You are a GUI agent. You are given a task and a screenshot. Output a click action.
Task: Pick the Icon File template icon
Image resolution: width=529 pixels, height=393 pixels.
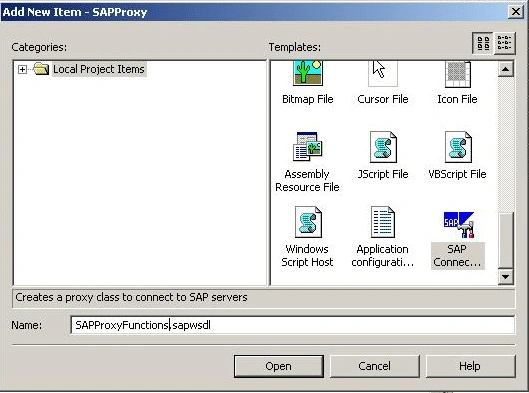point(457,74)
